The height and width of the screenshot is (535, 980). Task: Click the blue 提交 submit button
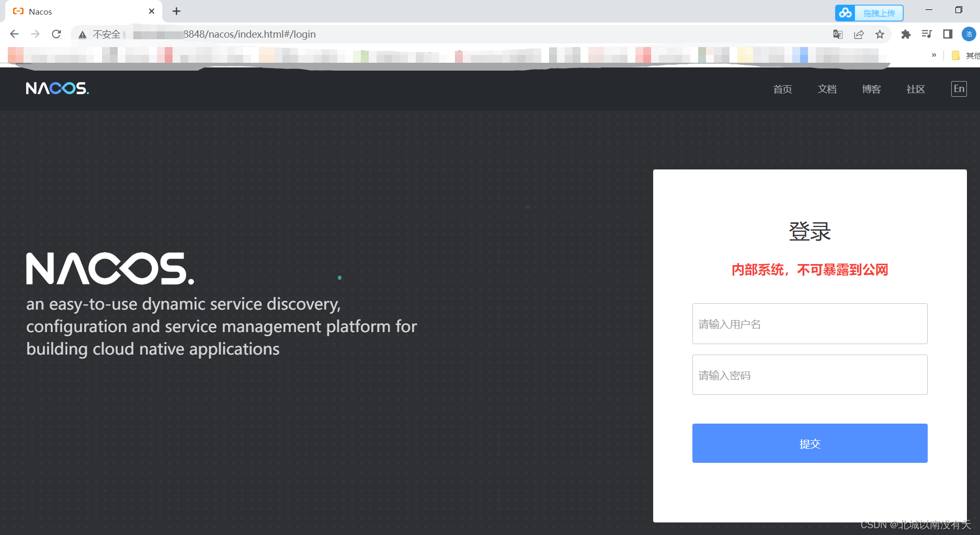(810, 443)
